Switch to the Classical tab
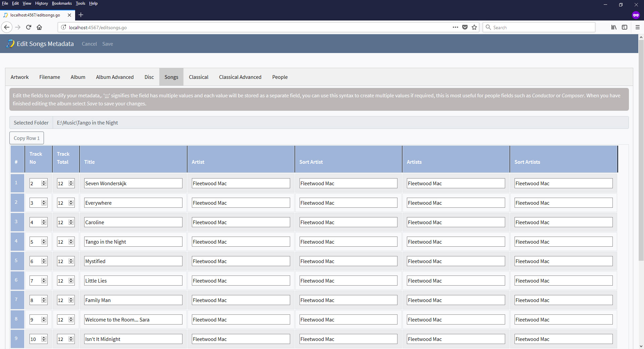Screen dimensions: 644x349 point(199,77)
